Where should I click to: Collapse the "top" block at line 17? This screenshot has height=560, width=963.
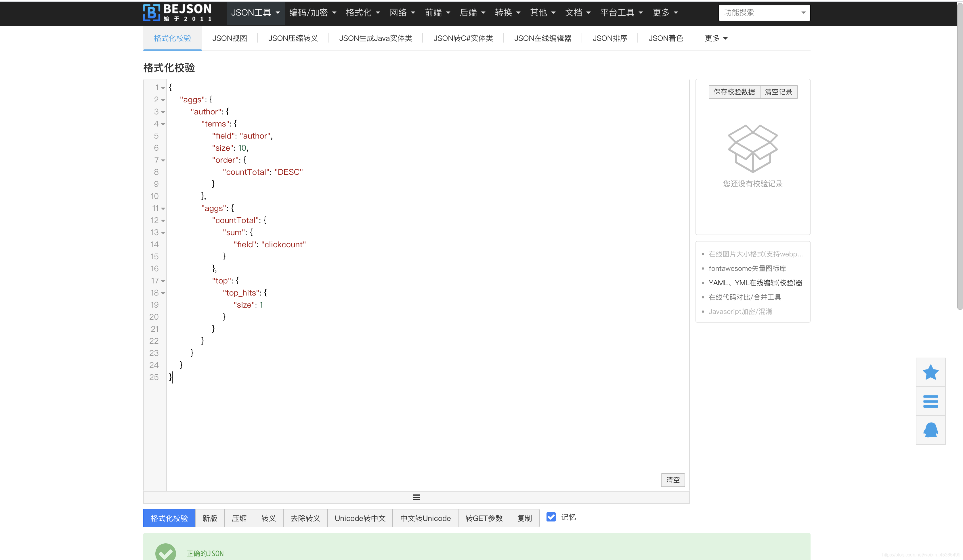[163, 281]
